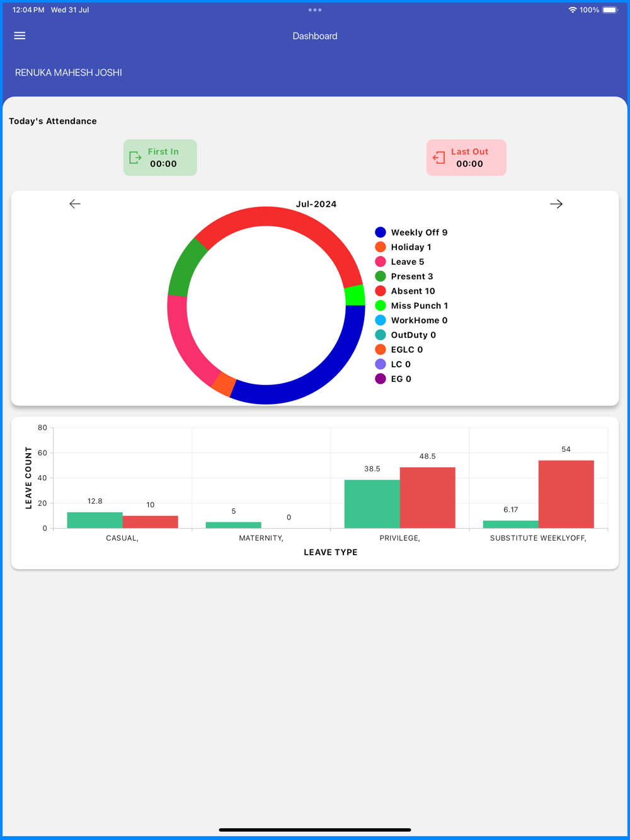The width and height of the screenshot is (630, 840).
Task: Tap the home indicator bar
Action: pos(315,830)
